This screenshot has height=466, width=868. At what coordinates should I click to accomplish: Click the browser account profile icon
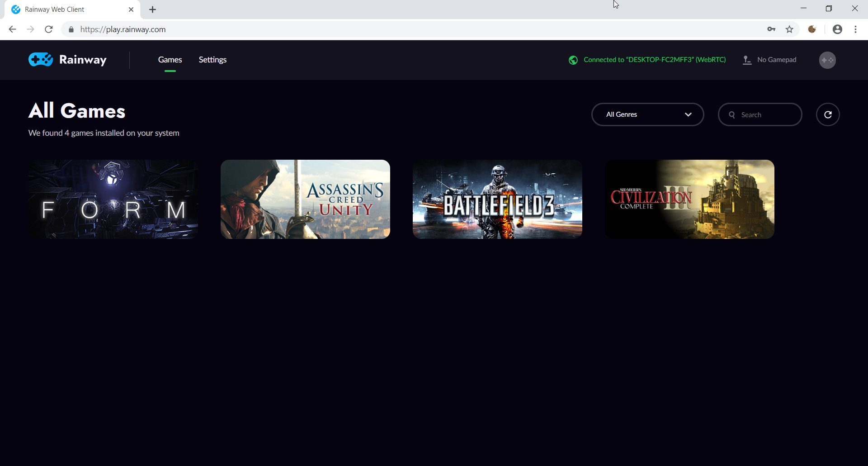point(837,29)
